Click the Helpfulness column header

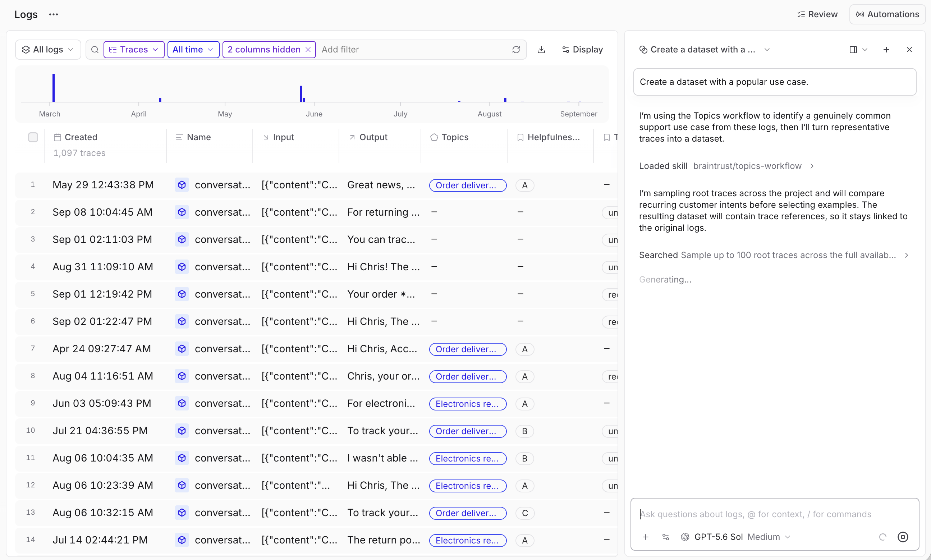[548, 137]
